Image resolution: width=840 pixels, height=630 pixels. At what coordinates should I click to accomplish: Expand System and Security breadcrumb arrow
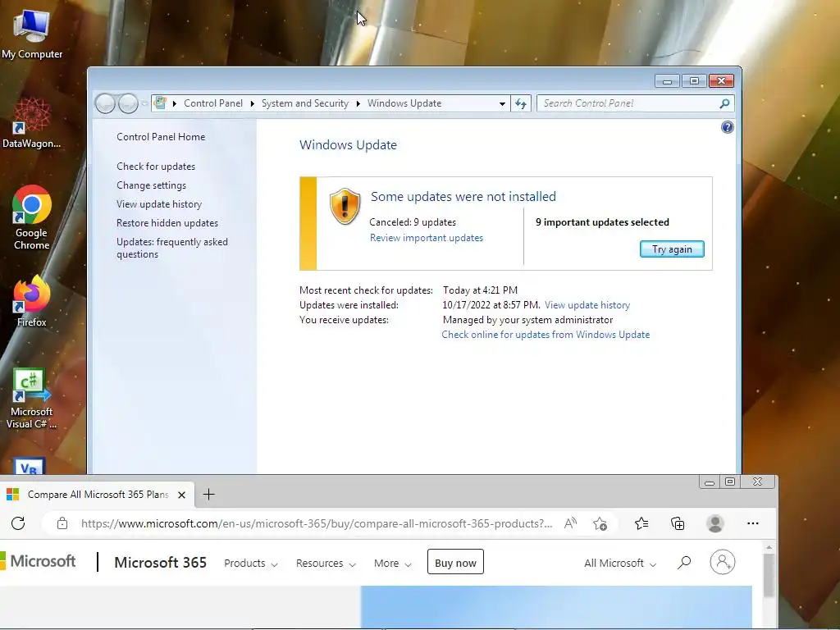[x=358, y=103]
